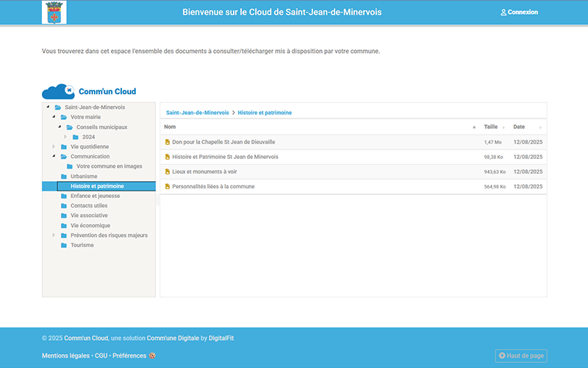Expand the Vie quotidienne tree node
588x368 pixels.
click(x=54, y=146)
